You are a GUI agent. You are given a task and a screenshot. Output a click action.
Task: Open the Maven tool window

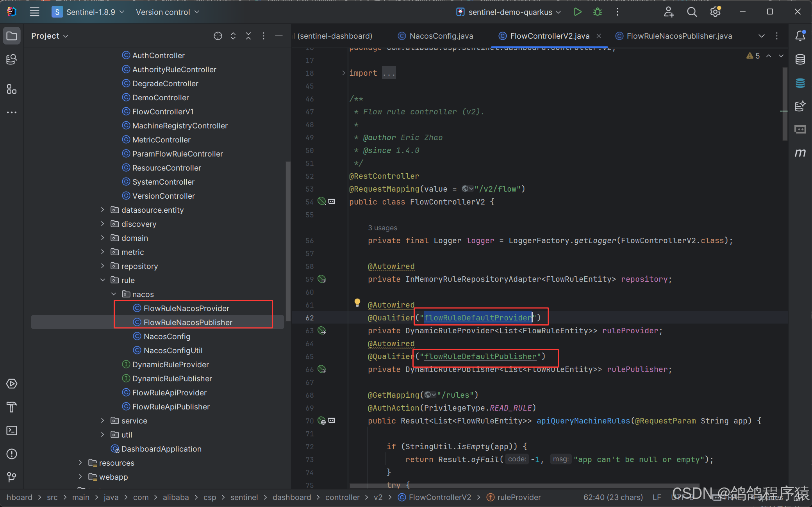click(800, 153)
